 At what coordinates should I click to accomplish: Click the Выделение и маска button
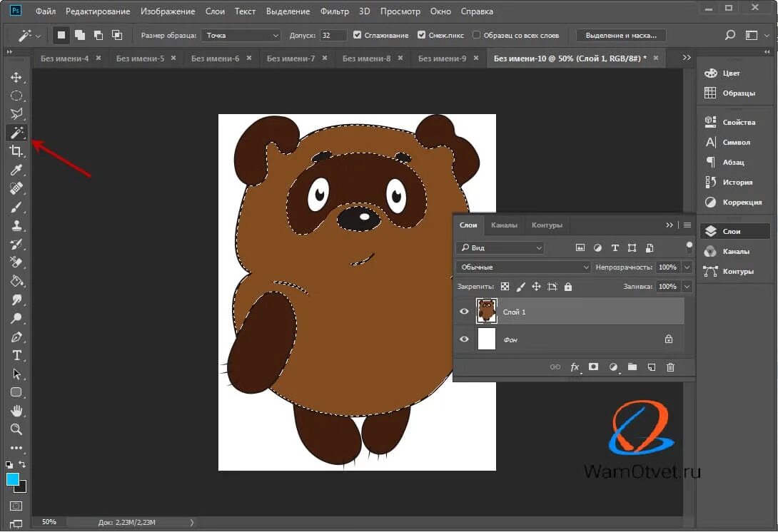coord(621,35)
